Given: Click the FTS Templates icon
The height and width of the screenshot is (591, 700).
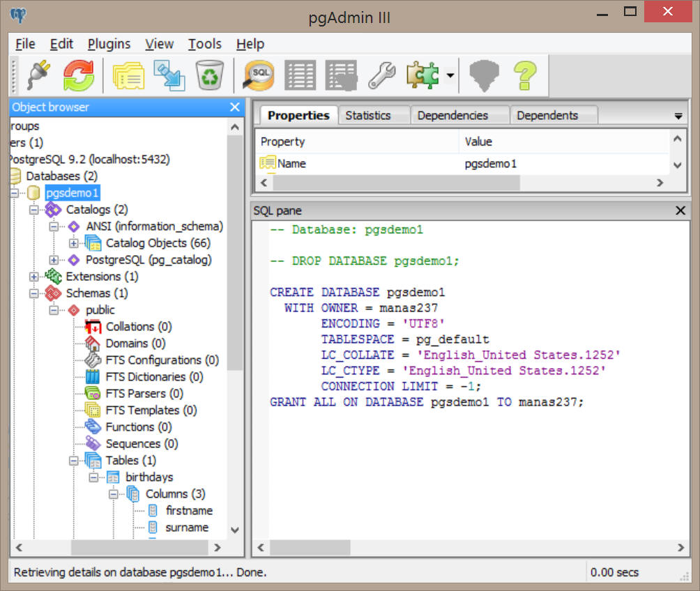Looking at the screenshot, I should tap(93, 410).
